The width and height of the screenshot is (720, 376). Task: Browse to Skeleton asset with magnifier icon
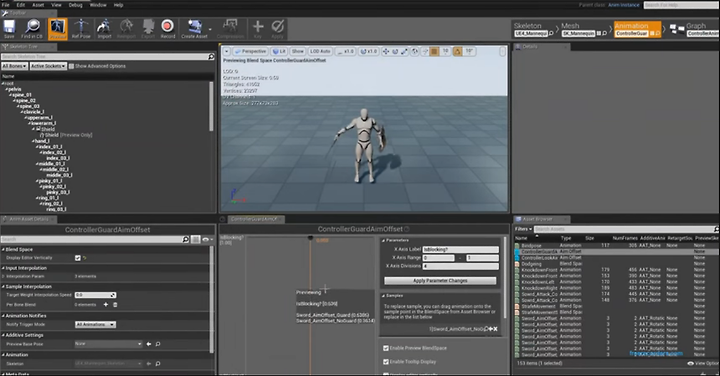click(158, 364)
